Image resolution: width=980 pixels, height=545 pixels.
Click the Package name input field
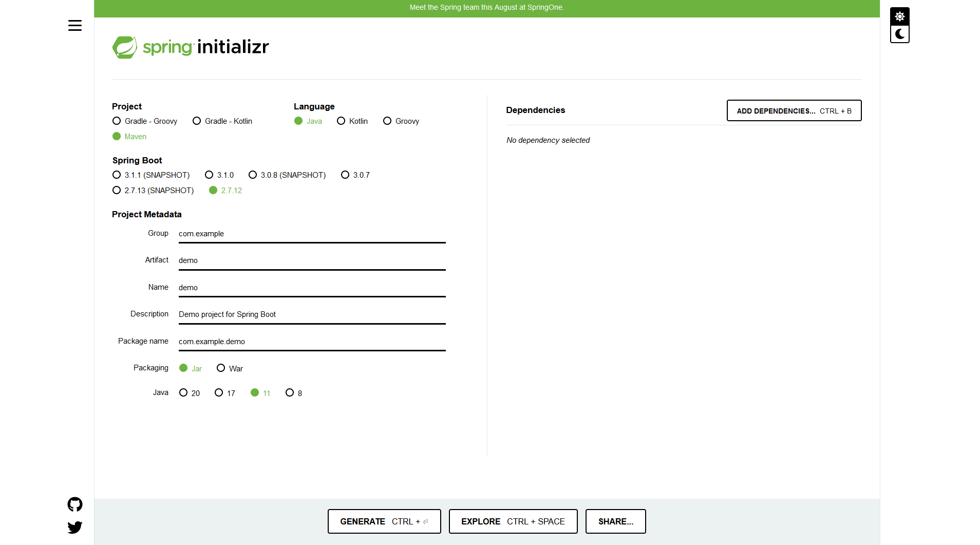(312, 342)
